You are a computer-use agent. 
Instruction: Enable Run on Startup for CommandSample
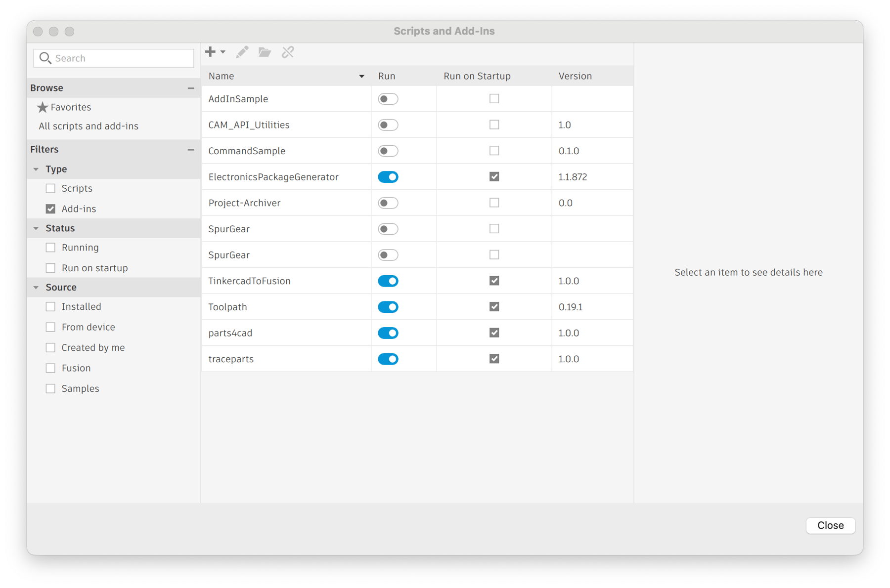click(x=493, y=151)
